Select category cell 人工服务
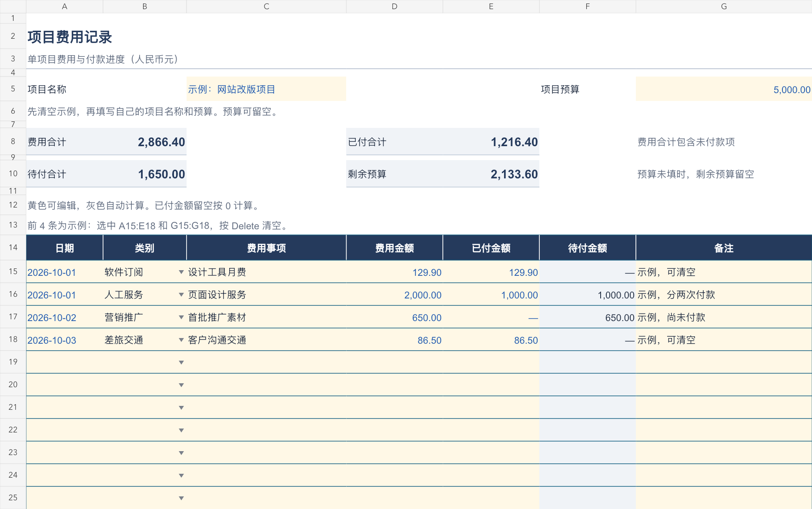812x509 pixels. [x=144, y=295]
